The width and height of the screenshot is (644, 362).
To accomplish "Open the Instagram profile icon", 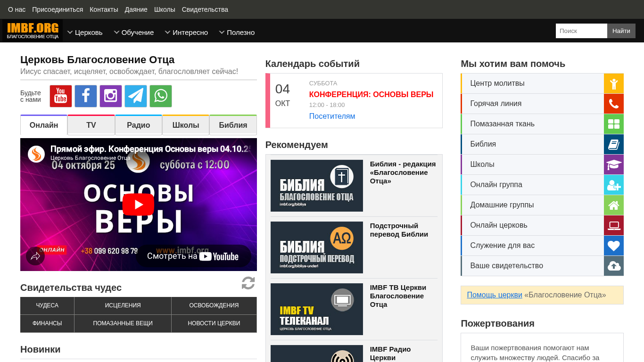I will (x=111, y=96).
